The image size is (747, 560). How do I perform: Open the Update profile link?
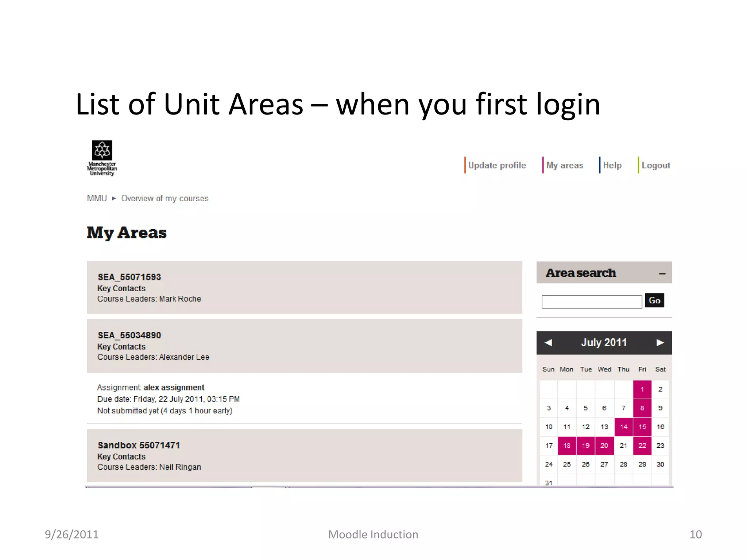coord(497,165)
